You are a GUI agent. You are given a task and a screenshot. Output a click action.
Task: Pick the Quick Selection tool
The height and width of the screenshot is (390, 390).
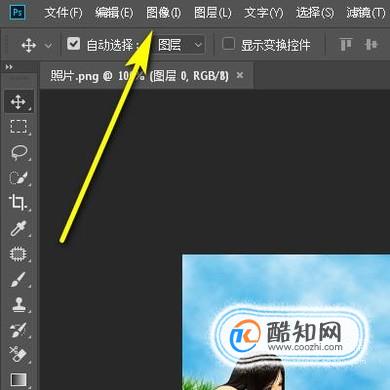coord(18,177)
